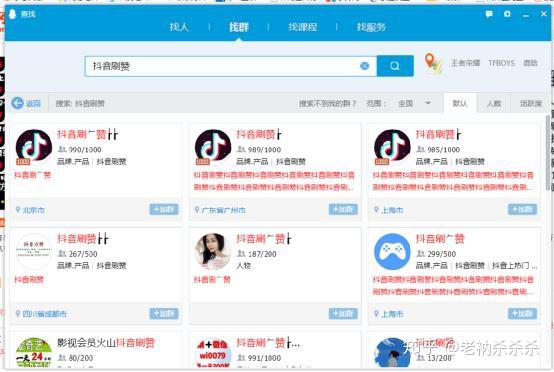Open 四川省成都市 location link
554x372 pixels.
click(45, 314)
